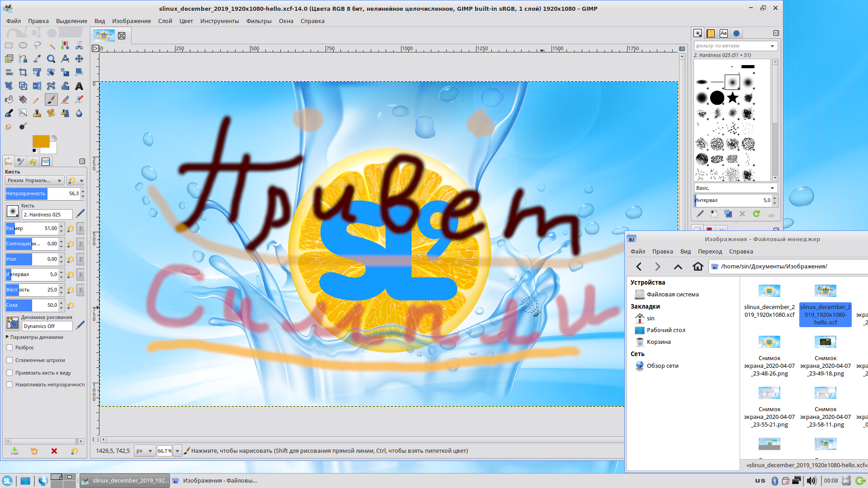This screenshot has width=868, height=488.
Task: Choose the Text tool
Action: 79,86
